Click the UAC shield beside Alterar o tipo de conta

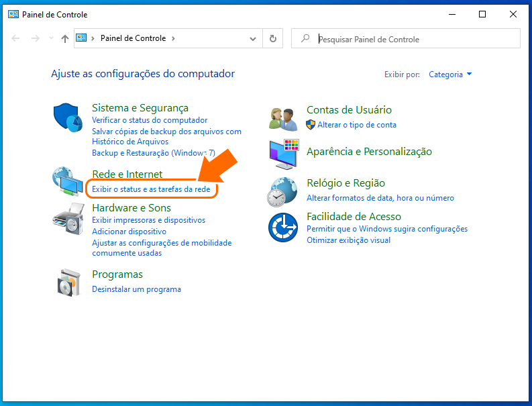point(311,125)
